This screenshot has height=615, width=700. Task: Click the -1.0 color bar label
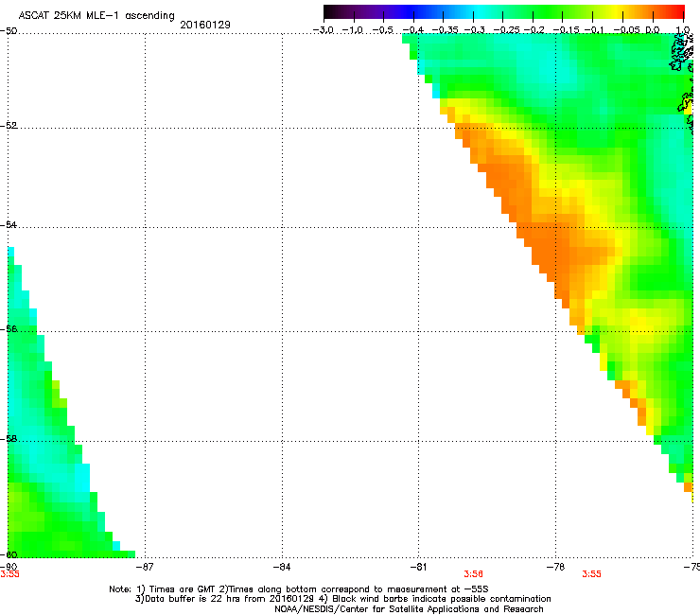click(x=353, y=30)
